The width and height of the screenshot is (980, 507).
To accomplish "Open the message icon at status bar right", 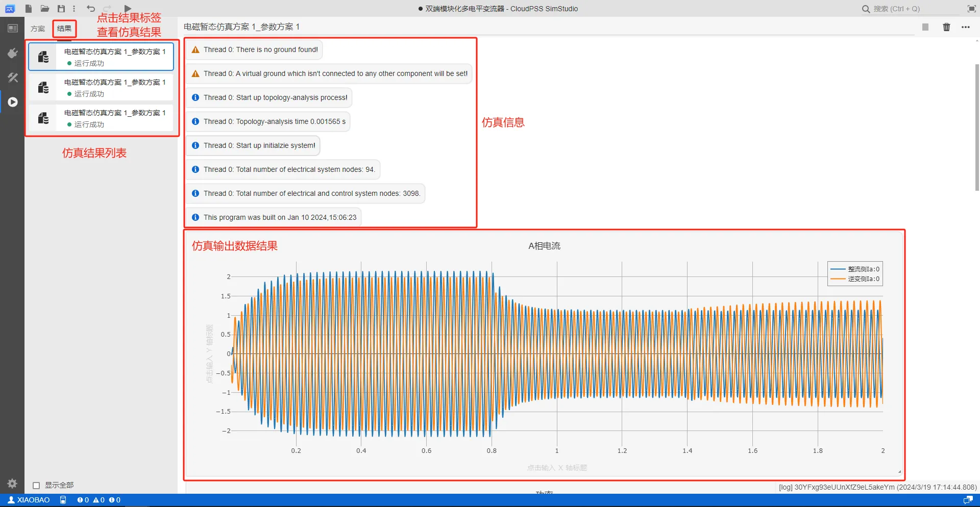I will click(x=968, y=500).
